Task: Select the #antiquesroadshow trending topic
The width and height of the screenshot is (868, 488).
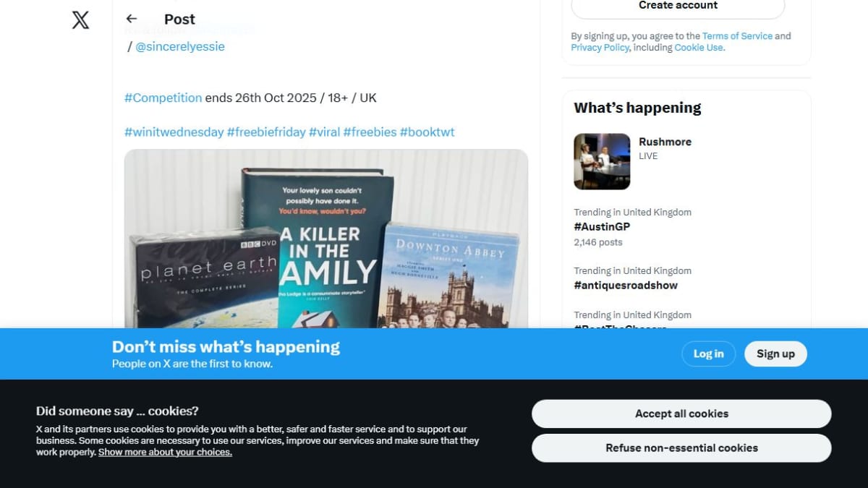Action: coord(626,286)
